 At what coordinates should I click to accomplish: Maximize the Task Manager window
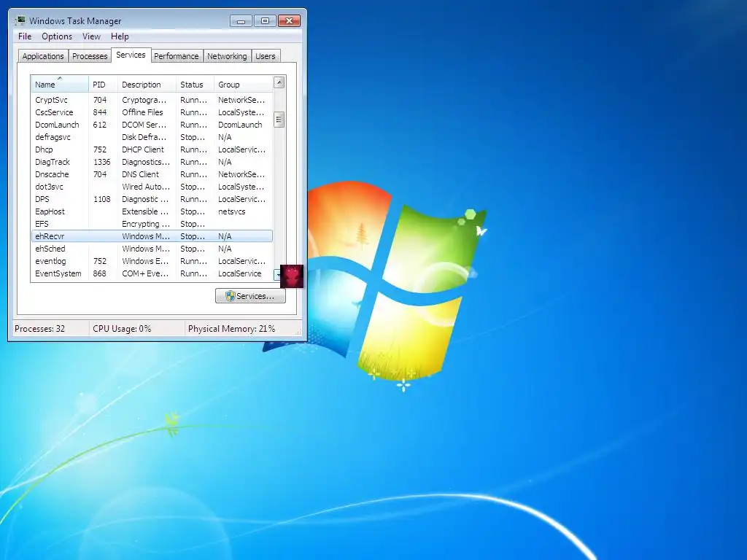[265, 21]
